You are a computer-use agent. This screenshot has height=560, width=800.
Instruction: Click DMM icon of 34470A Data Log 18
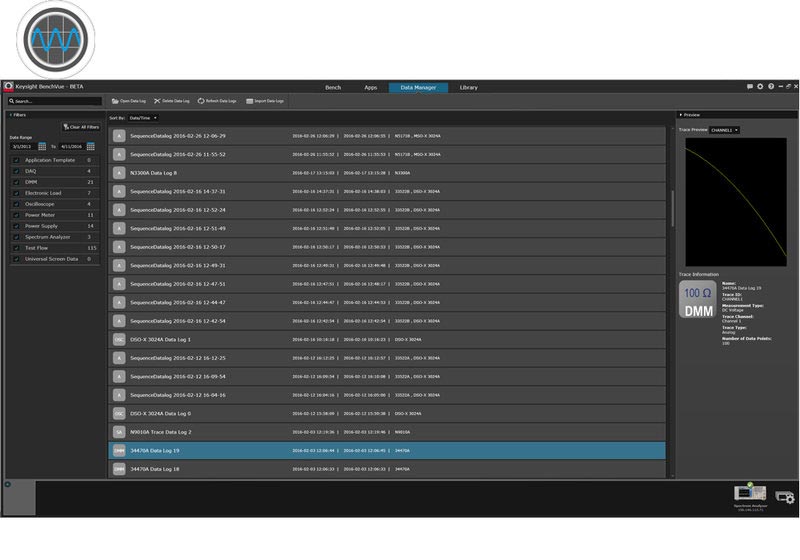119,469
